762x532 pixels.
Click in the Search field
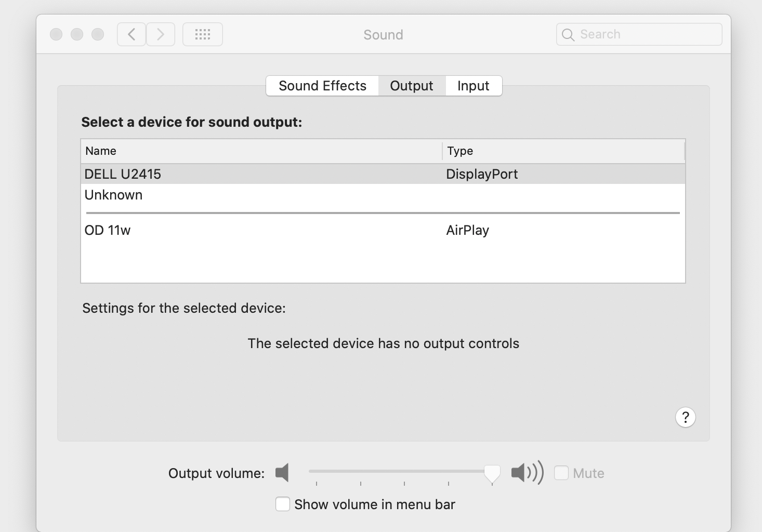click(639, 34)
